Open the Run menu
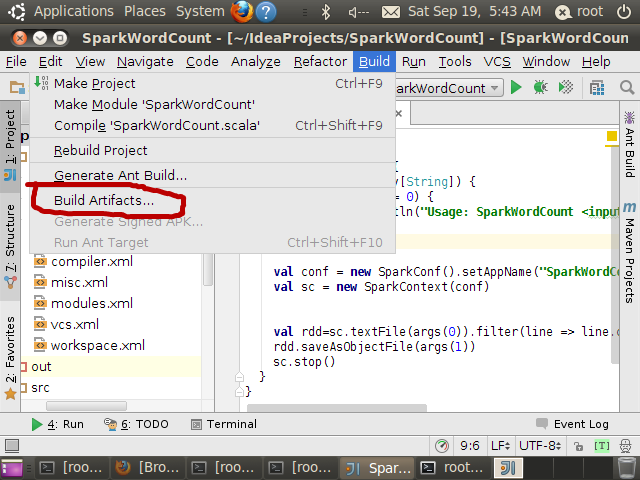640x480 pixels. pos(413,62)
